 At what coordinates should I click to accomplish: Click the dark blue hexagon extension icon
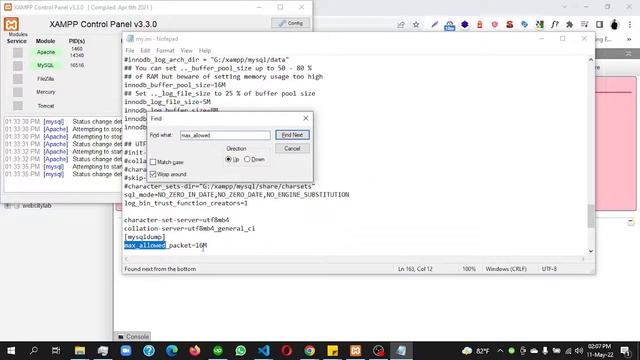[x=464, y=25]
